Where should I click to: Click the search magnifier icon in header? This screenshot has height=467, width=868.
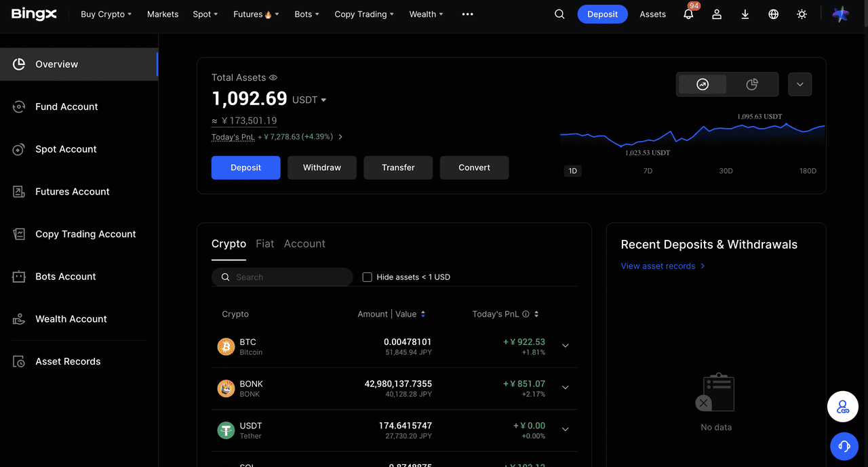click(x=559, y=14)
